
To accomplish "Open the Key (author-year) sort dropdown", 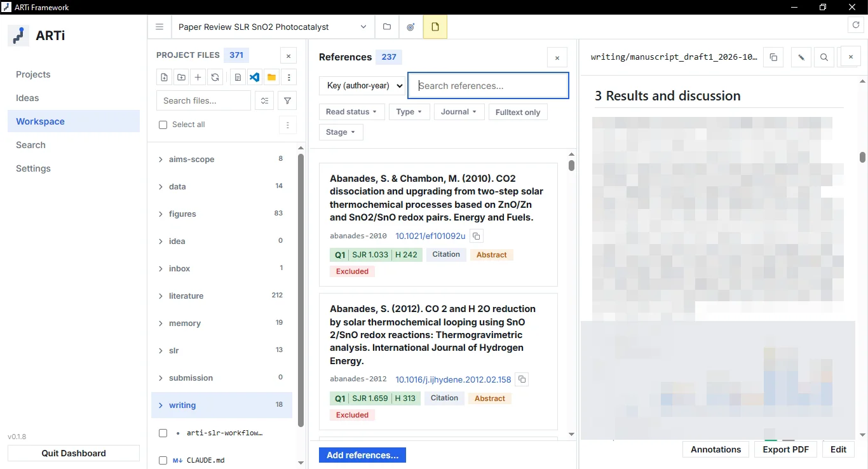I will [x=362, y=86].
